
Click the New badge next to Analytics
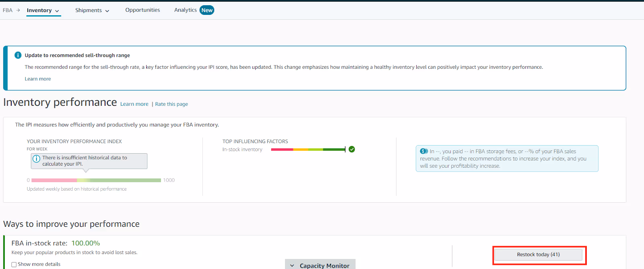207,10
